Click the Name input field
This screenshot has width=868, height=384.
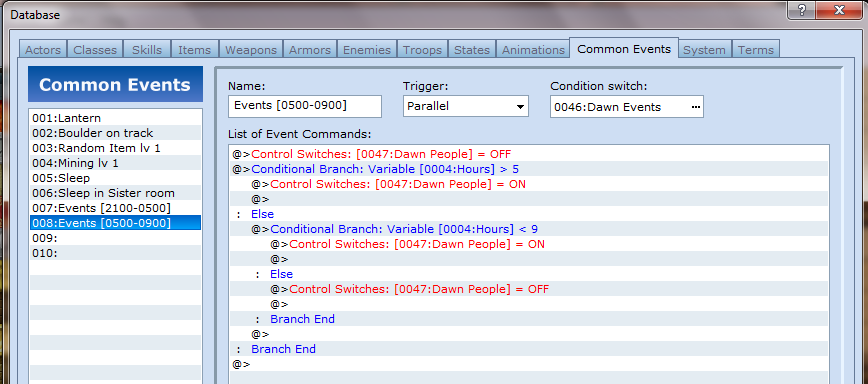pyautogui.click(x=304, y=106)
